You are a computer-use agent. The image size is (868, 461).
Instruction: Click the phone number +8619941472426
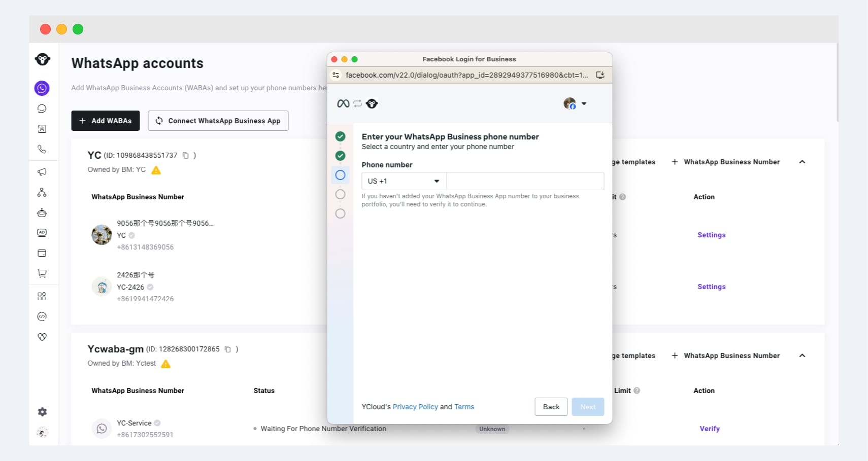tap(145, 299)
